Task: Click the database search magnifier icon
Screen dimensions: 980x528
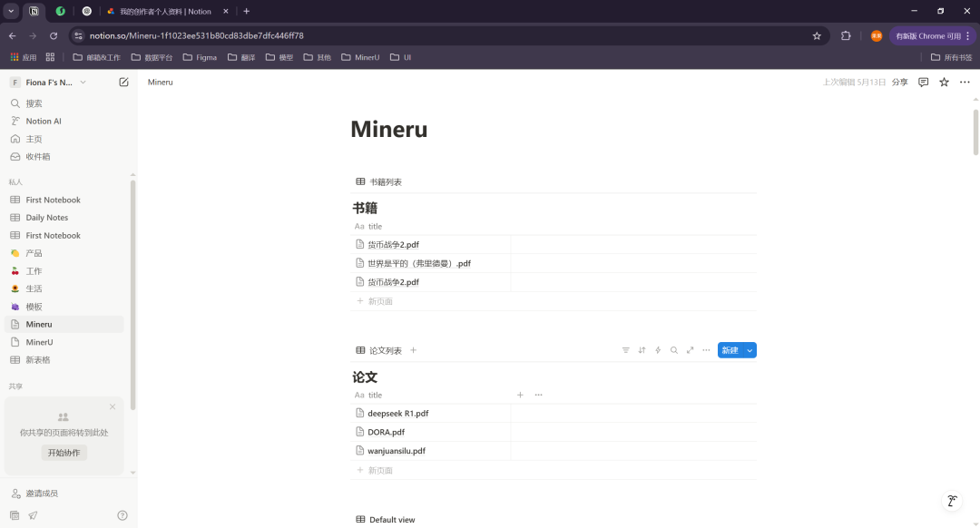Action: [673, 350]
